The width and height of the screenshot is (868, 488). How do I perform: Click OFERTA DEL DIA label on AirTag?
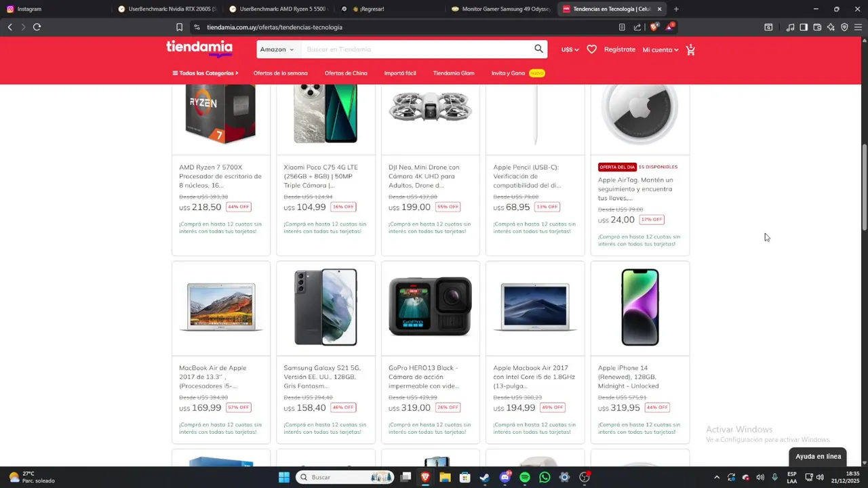[x=617, y=167]
